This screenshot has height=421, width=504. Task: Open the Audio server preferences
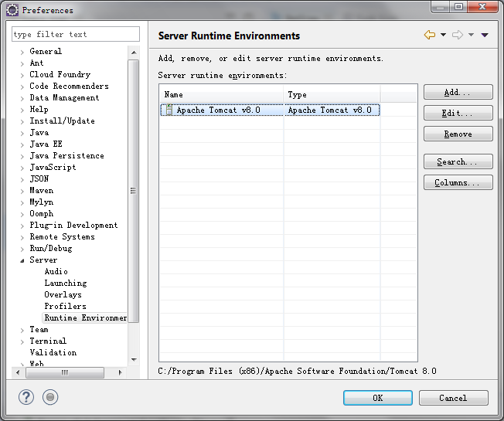coord(56,271)
